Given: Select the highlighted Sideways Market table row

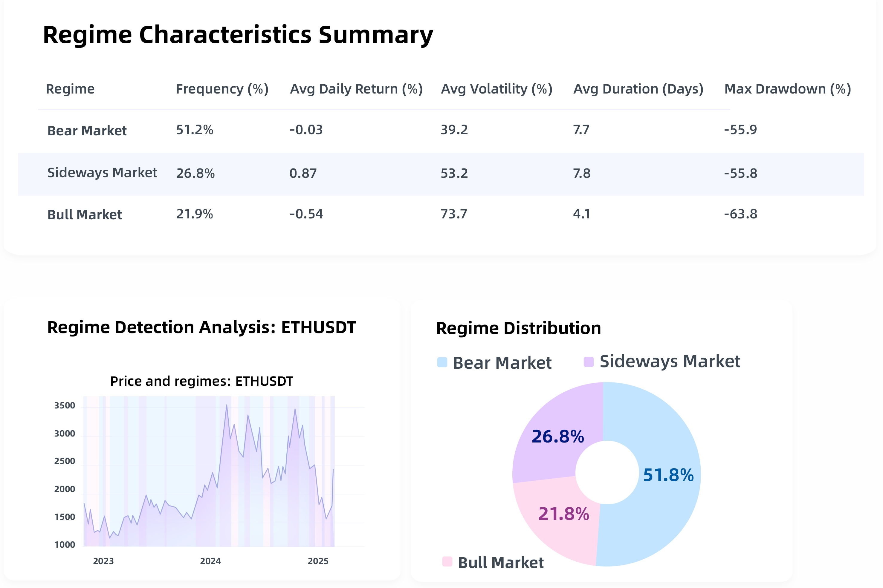Looking at the screenshot, I should tap(441, 174).
